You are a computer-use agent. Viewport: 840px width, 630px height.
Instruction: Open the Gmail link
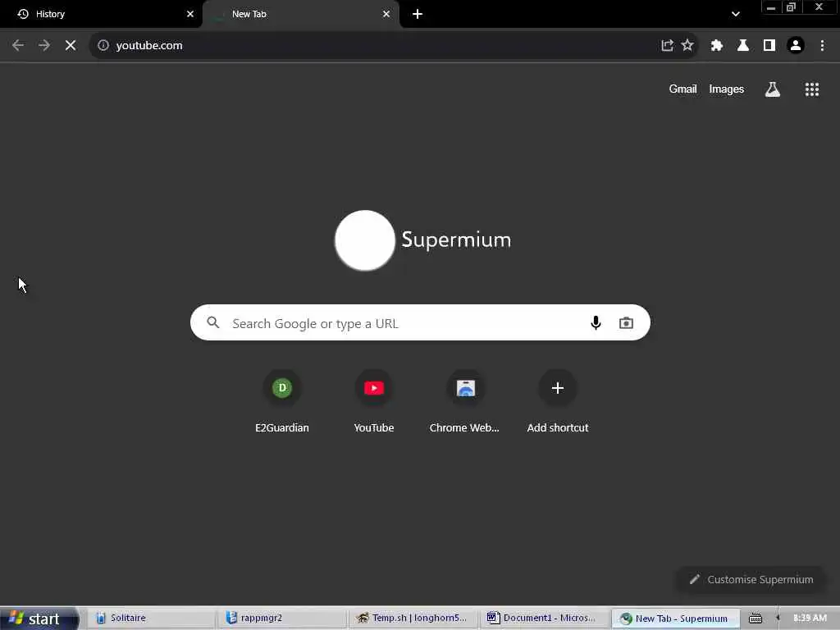tap(682, 89)
